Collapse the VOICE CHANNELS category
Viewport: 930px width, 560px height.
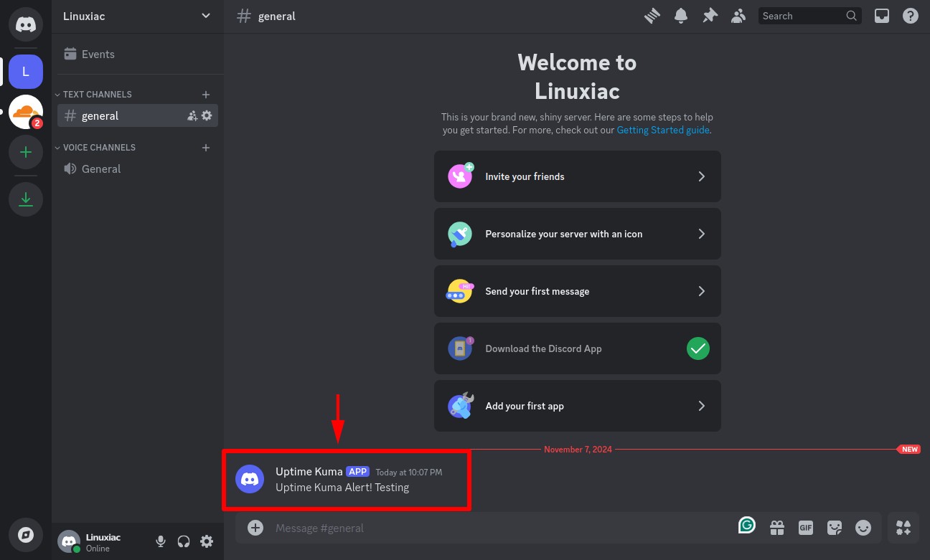point(96,147)
